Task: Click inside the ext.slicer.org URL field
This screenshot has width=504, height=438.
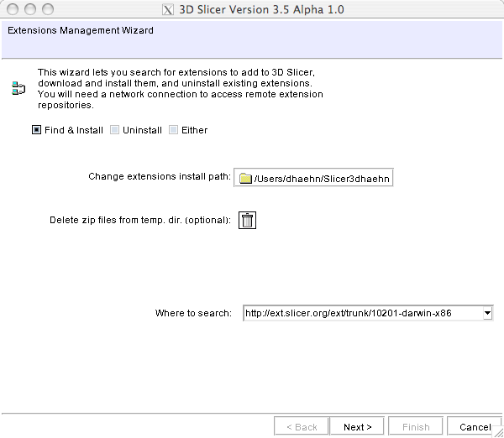Action: (361, 313)
